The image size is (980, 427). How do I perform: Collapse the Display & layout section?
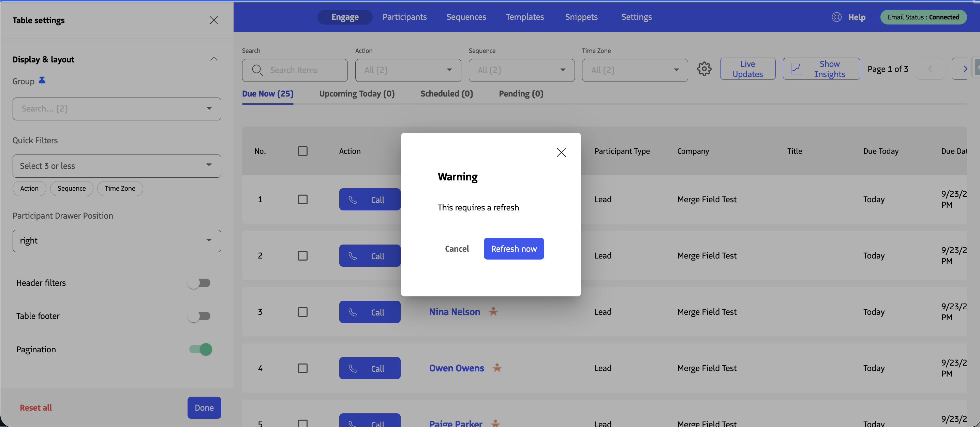[214, 59]
